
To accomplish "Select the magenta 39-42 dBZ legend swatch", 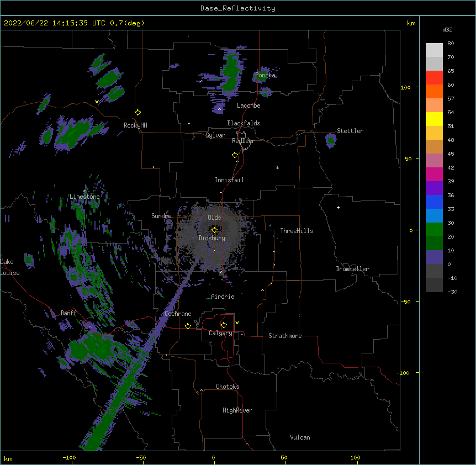I will (434, 174).
